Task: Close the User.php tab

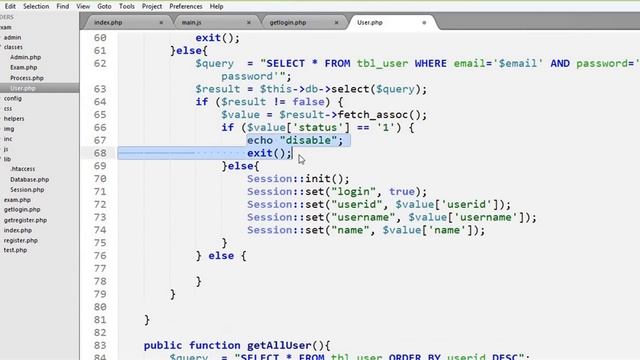Action: coord(424,22)
